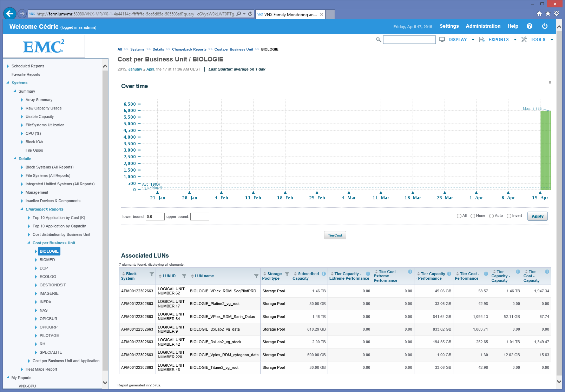This screenshot has height=392, width=565.
Task: Click info icon for Subscribed Capacity column
Action: pyautogui.click(x=324, y=274)
